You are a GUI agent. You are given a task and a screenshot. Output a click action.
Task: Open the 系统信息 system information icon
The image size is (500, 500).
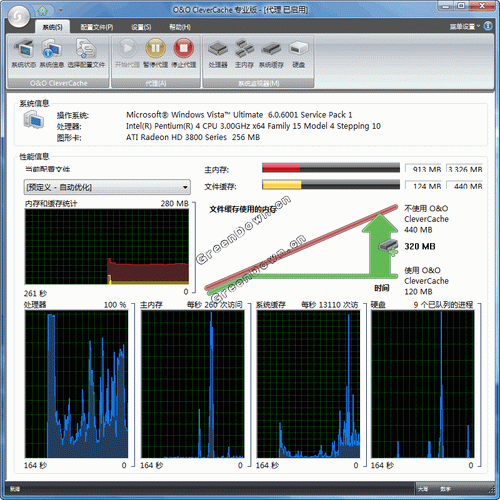point(52,53)
